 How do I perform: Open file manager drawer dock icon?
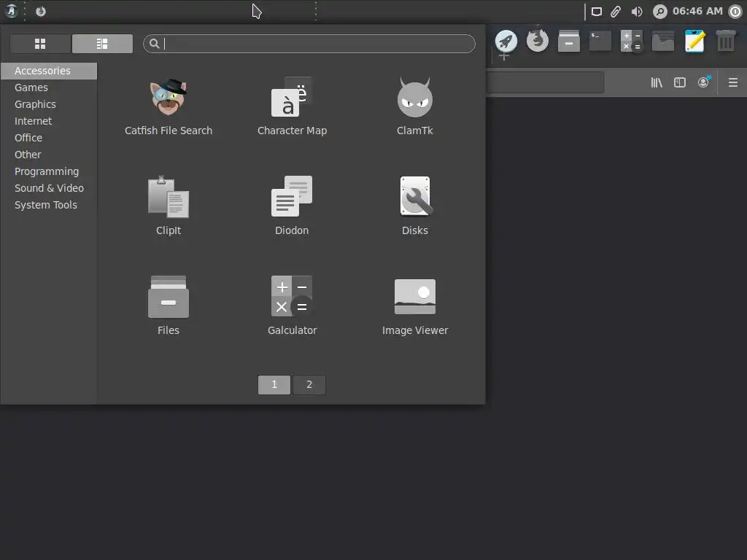pos(569,41)
